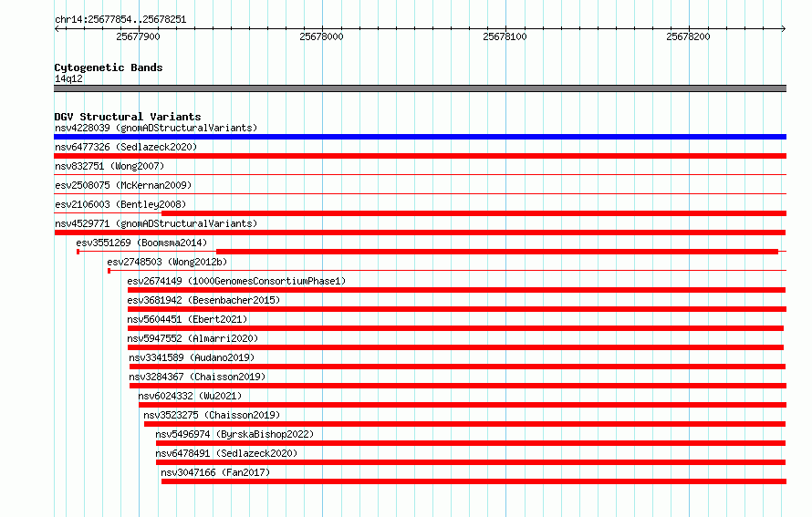Click nsv832751 (Wong2007) variant label

(109, 166)
